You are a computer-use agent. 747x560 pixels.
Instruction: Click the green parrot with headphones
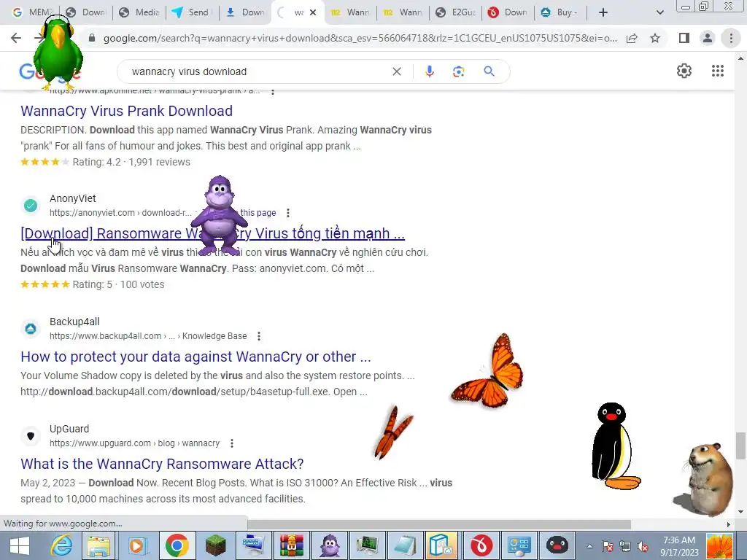click(57, 53)
